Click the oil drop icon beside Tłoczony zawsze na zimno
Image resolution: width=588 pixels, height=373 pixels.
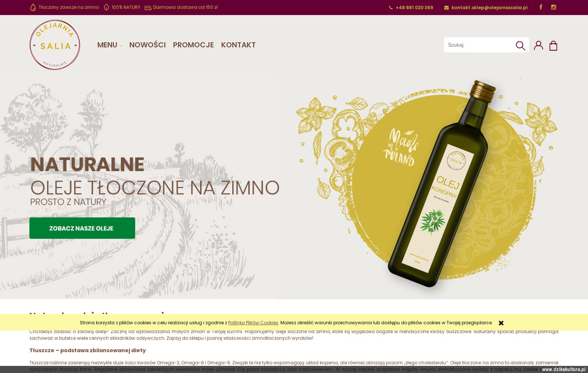pos(33,8)
